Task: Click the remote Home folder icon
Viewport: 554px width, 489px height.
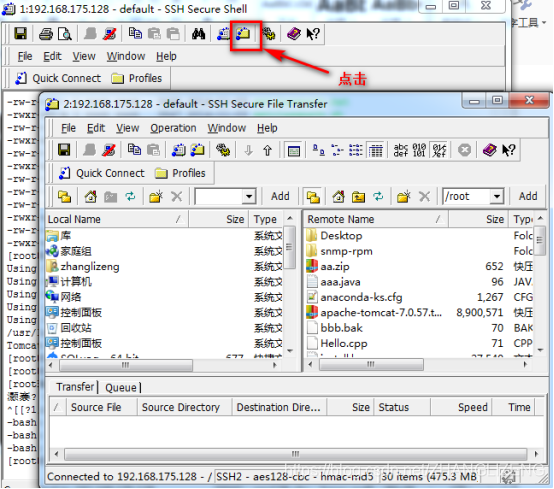Action: pyautogui.click(x=338, y=196)
